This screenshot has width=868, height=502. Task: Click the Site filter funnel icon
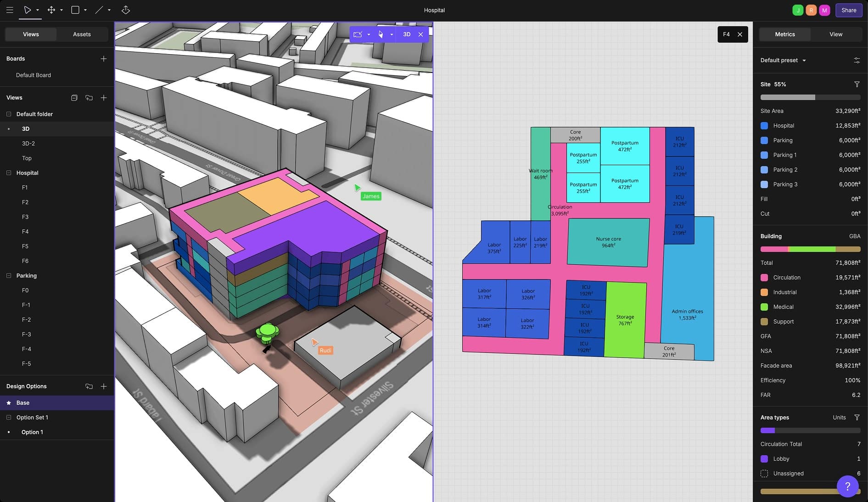857,84
